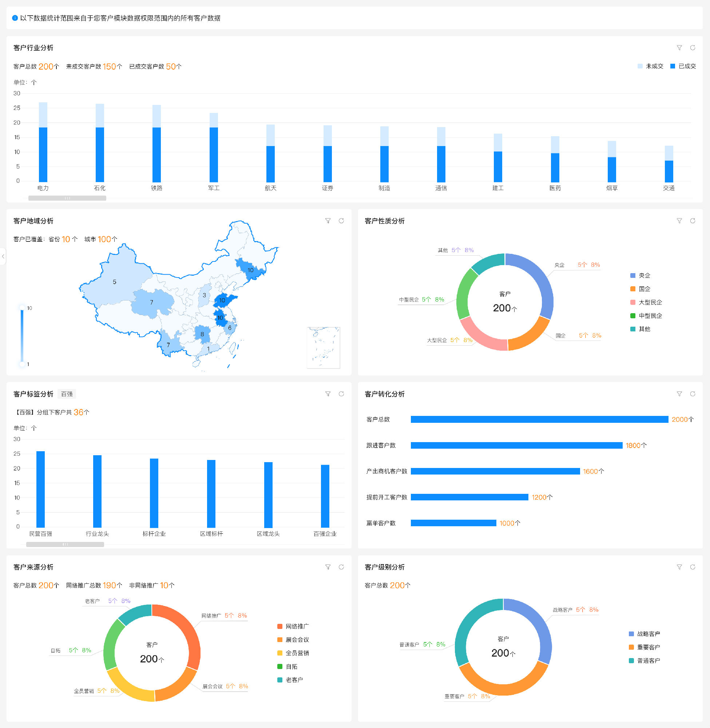Toggle 未成交 legend series
The image size is (710, 728).
(x=650, y=66)
